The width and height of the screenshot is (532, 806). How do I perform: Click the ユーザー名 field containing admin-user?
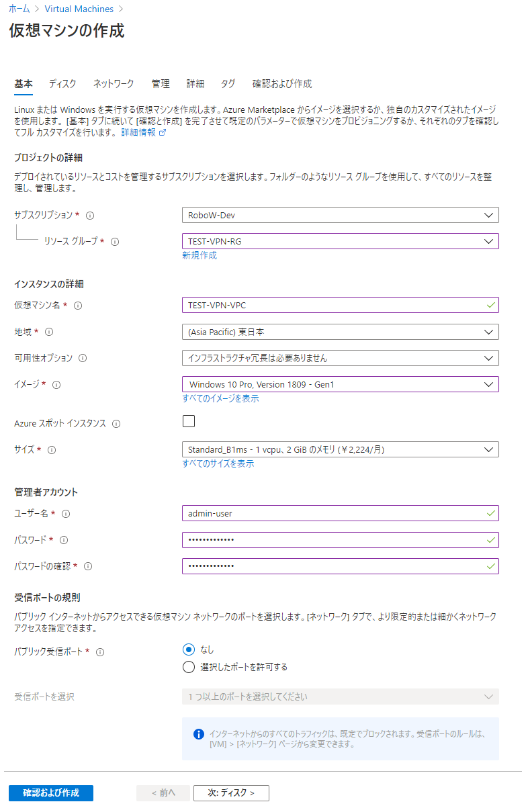tap(341, 513)
